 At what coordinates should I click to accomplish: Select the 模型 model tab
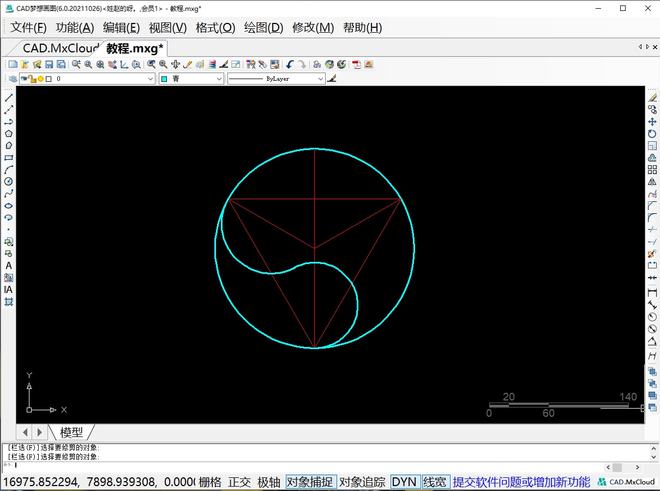coord(71,432)
